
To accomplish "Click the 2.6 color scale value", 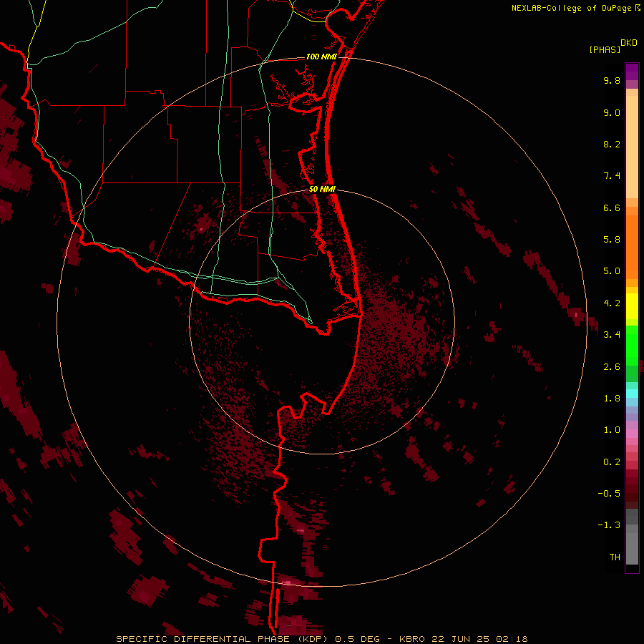I will 612,367.
